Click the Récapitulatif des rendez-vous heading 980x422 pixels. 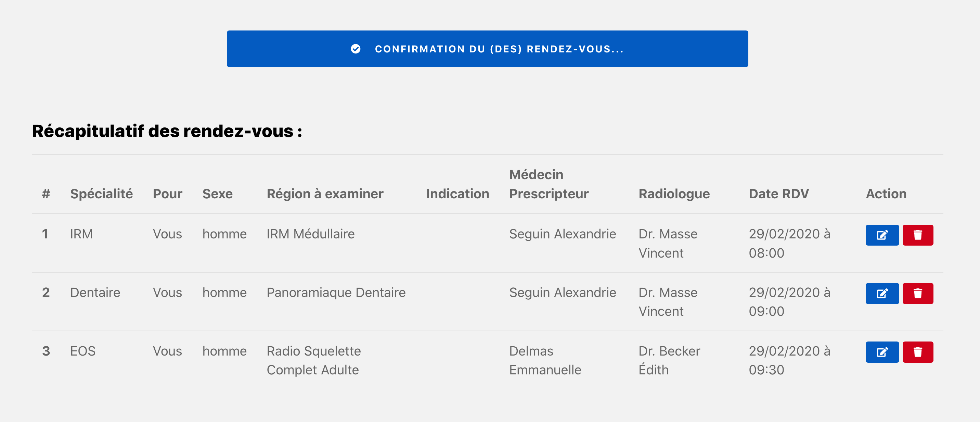[x=167, y=131]
